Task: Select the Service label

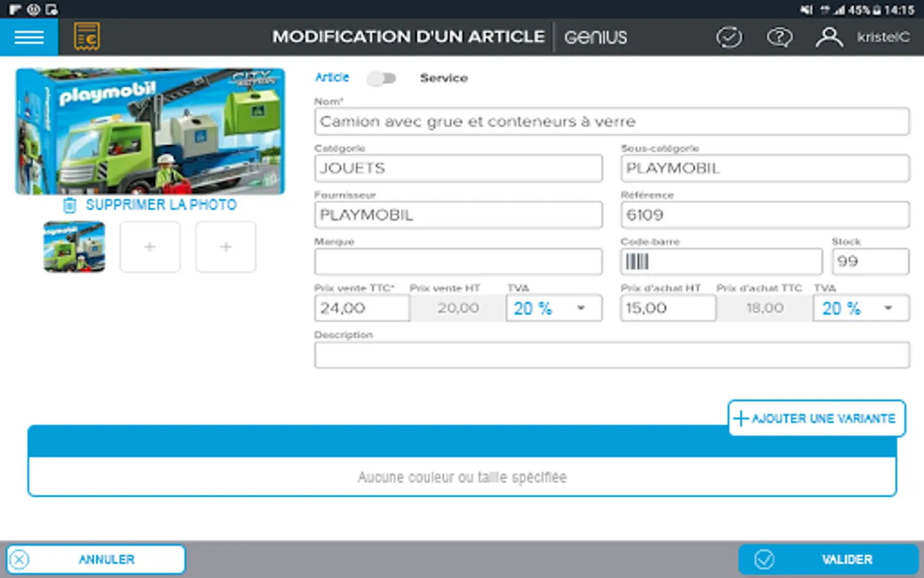Action: pyautogui.click(x=444, y=78)
